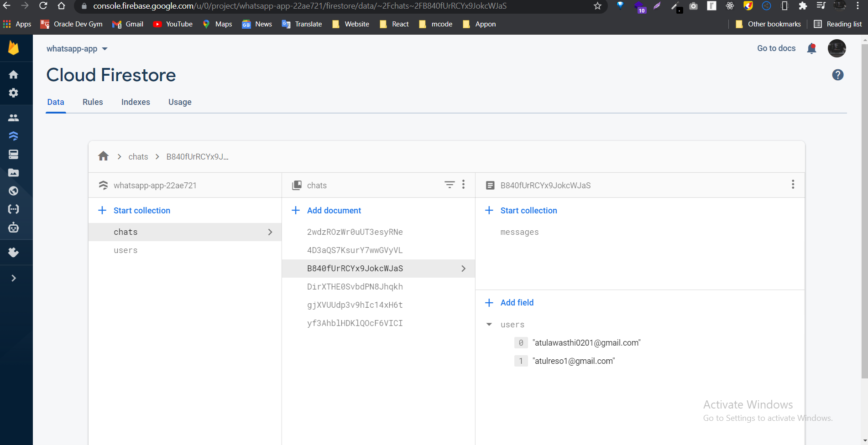The height and width of the screenshot is (445, 868).
Task: Open the Website bookmarks folder
Action: point(351,24)
